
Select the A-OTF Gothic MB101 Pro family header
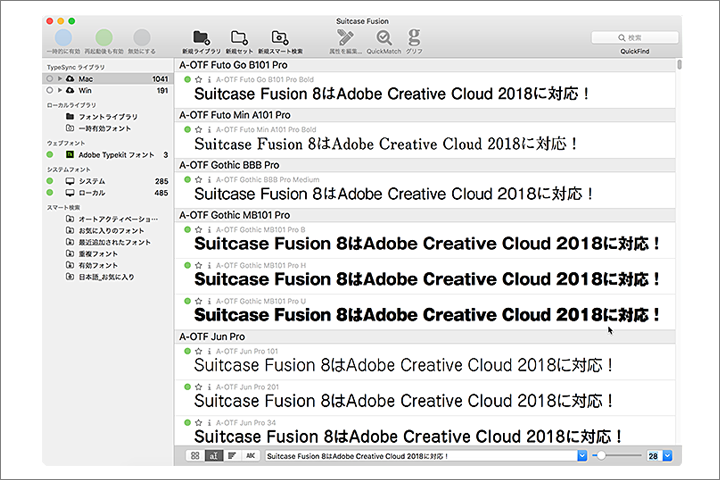tap(425, 215)
